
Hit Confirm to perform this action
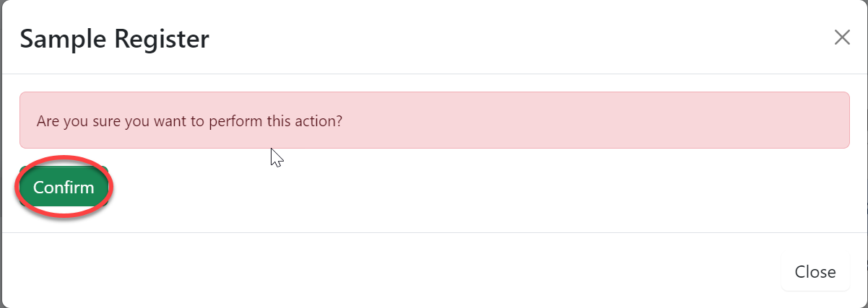pos(64,188)
